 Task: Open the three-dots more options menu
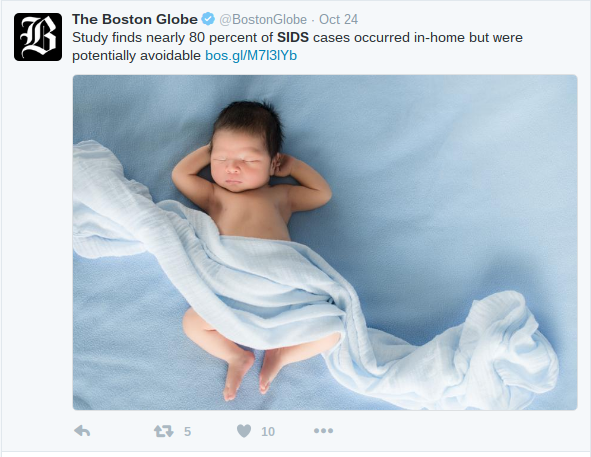coord(323,430)
